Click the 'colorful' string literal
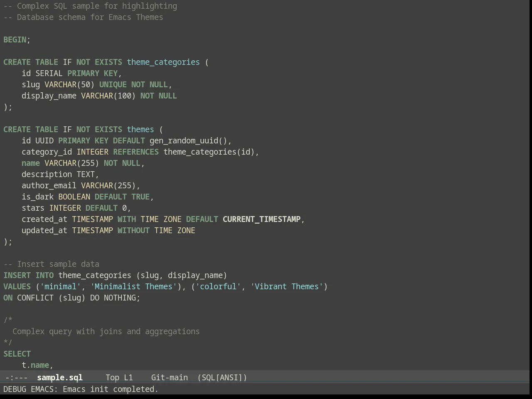 point(218,286)
